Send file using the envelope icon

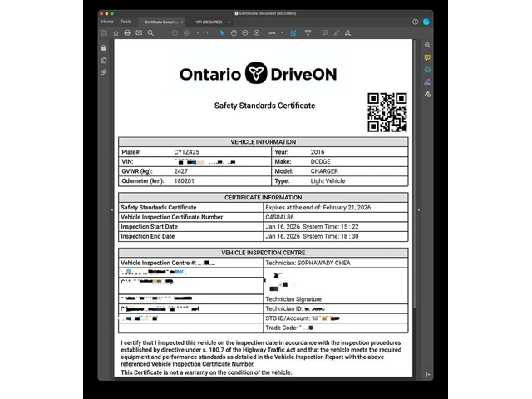point(139,32)
